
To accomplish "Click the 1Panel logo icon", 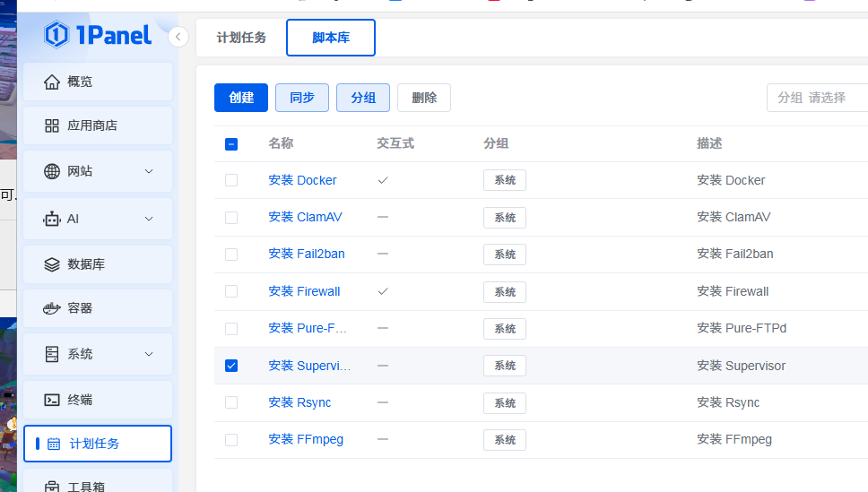I will pyautogui.click(x=56, y=35).
